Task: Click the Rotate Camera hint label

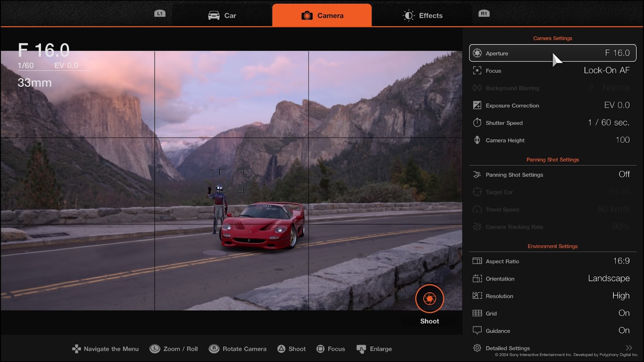Action: pyautogui.click(x=244, y=349)
